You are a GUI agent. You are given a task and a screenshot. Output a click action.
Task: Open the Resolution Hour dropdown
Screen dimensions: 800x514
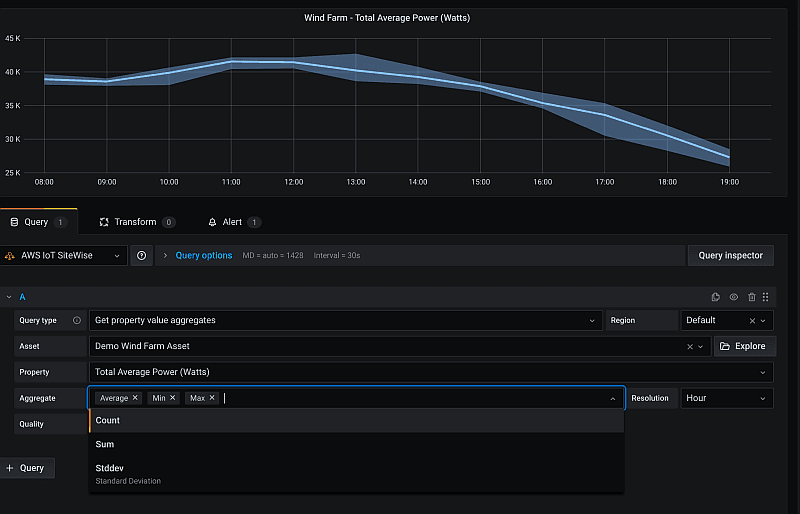(x=727, y=398)
